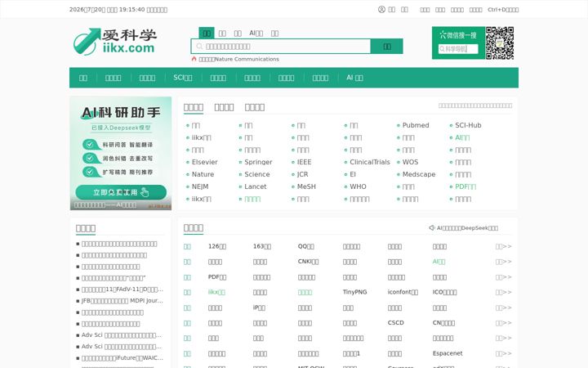The height and width of the screenshot is (368, 588).
Task: Open the green iikx link in tools list
Action: (216, 292)
